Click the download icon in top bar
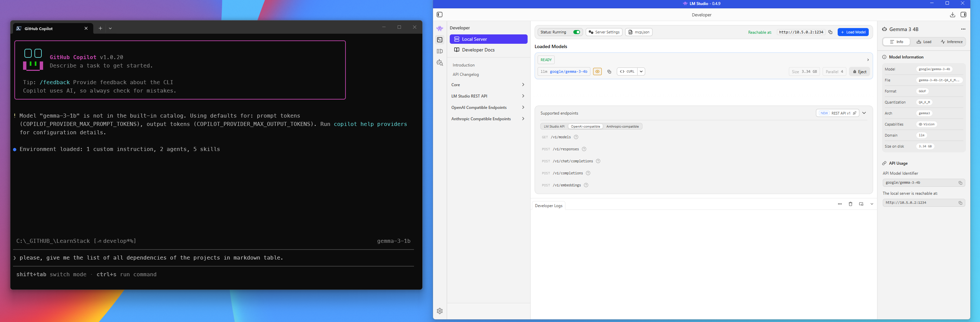Screen dimensions: 980x322 click(x=952, y=14)
